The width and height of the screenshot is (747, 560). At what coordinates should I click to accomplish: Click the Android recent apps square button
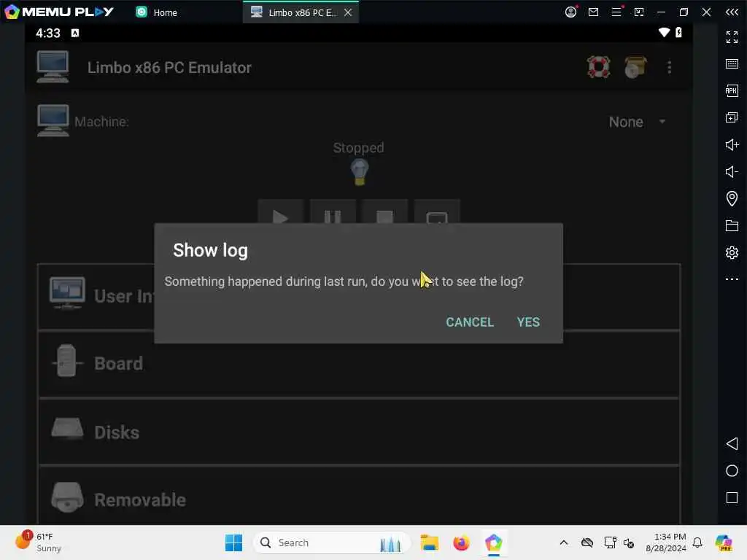pyautogui.click(x=732, y=497)
